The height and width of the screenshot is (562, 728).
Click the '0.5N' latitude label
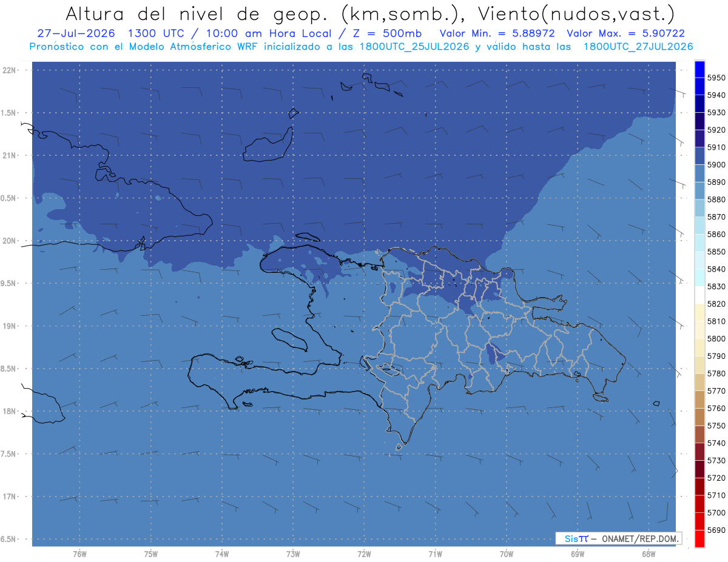tap(8, 198)
